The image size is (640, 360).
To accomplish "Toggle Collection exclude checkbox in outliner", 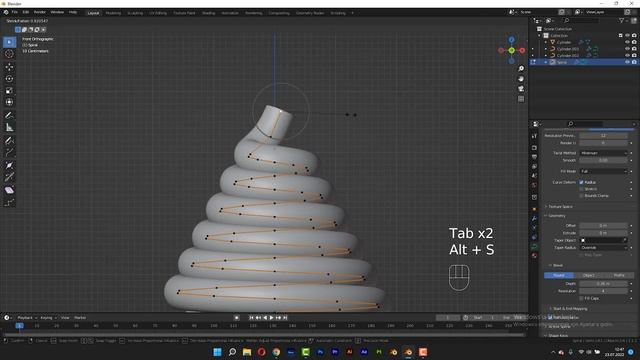I will (x=620, y=36).
